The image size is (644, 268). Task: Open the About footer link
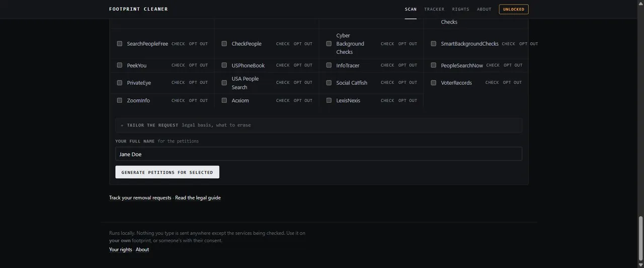[142, 249]
